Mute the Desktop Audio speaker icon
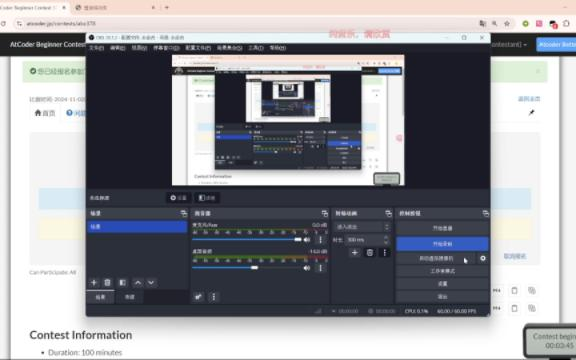The width and height of the screenshot is (576, 360). 307,268
